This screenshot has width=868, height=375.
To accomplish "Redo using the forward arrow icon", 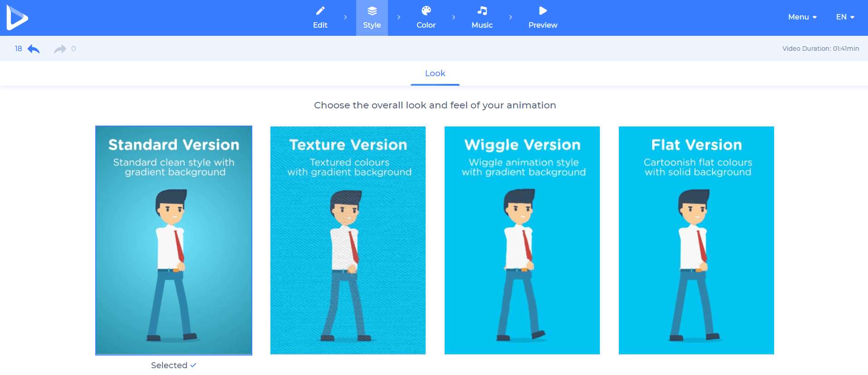I will (60, 49).
